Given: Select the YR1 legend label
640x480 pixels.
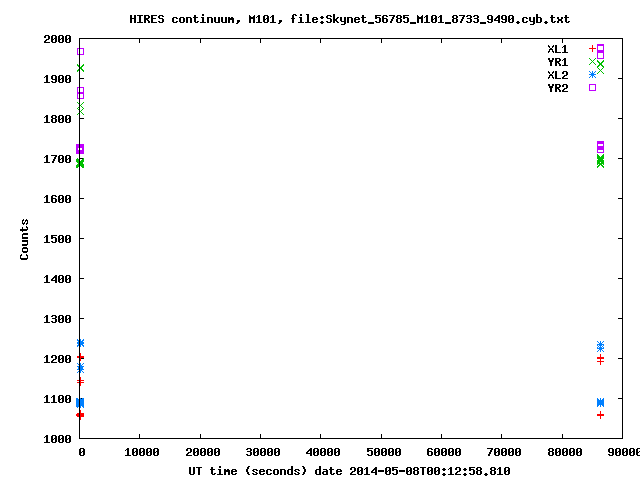Looking at the screenshot, I should (558, 62).
